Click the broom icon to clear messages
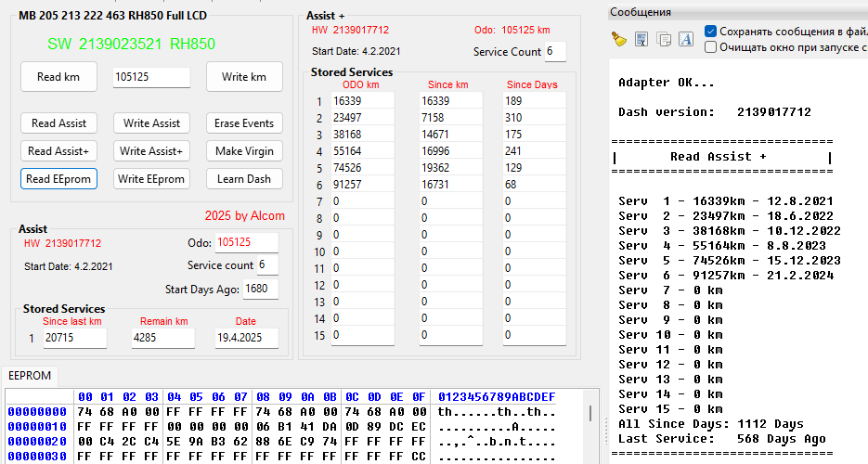The width and height of the screenshot is (868, 464). (619, 38)
